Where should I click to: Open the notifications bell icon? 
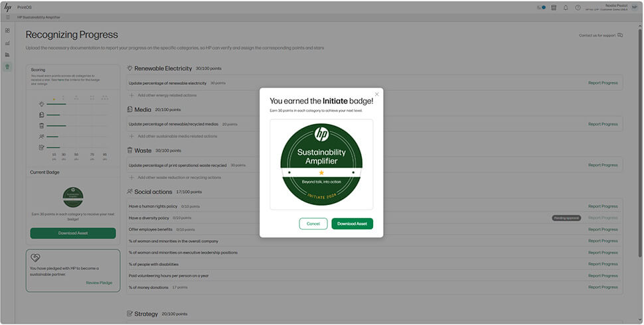566,7
